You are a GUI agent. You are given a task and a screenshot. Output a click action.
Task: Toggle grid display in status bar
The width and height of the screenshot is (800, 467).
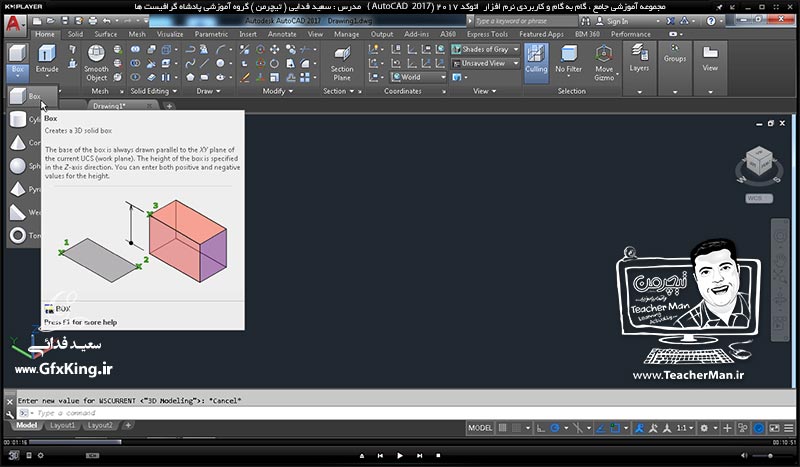[x=503, y=428]
